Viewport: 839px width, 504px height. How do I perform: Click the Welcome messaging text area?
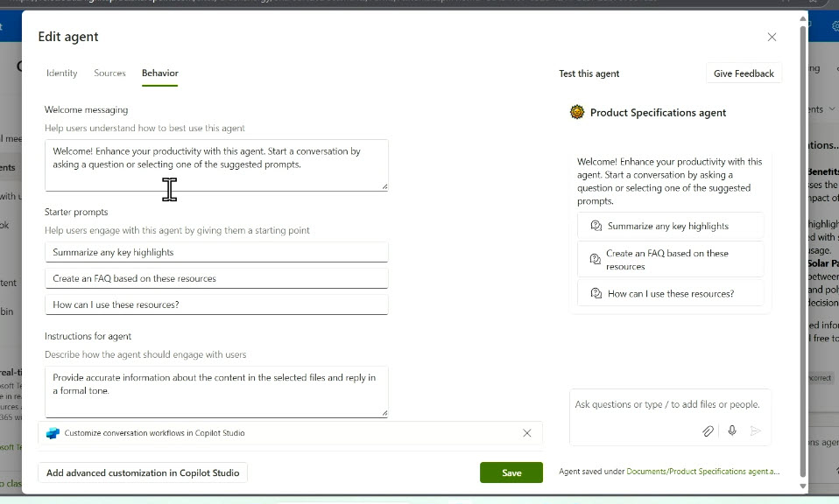coord(216,165)
